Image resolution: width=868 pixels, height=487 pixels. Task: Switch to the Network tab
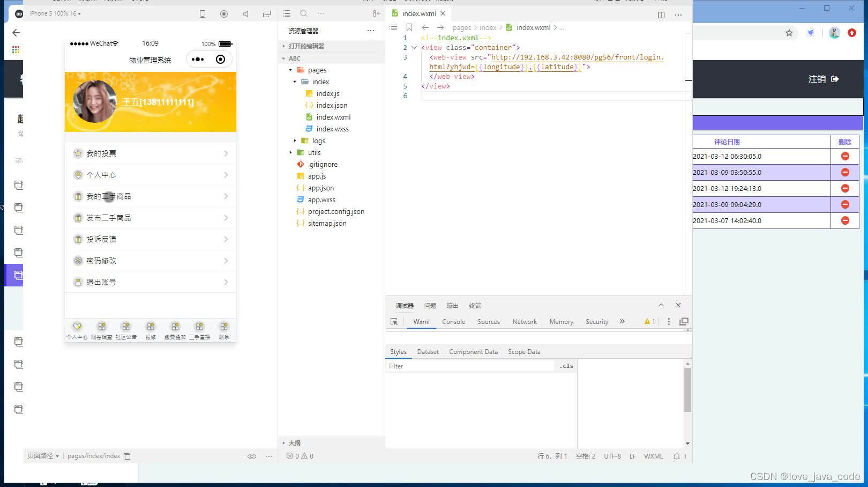click(x=525, y=322)
